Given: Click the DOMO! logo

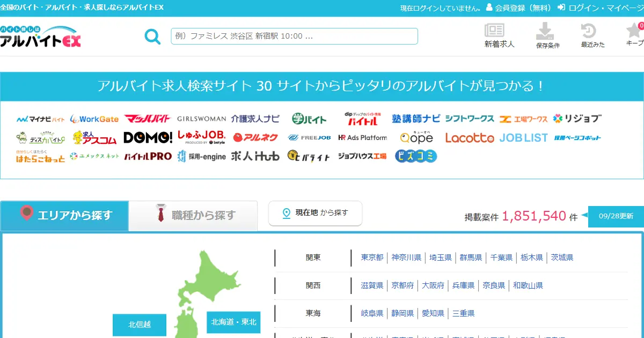Looking at the screenshot, I should click(148, 138).
